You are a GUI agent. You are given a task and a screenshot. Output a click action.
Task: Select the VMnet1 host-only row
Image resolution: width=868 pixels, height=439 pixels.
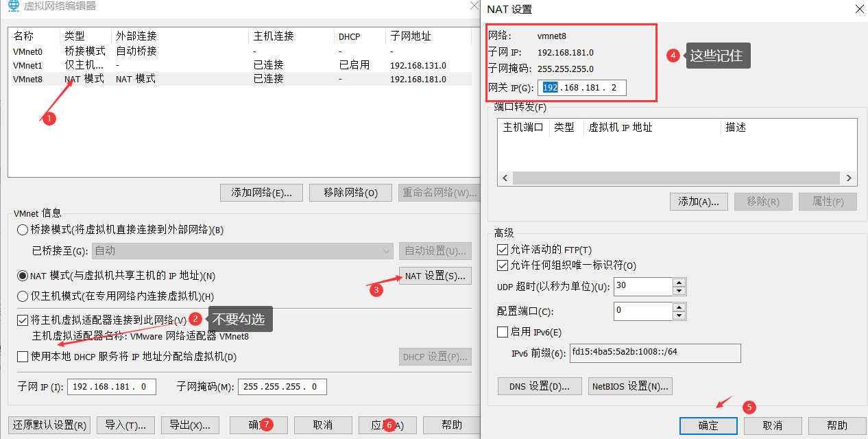point(240,65)
